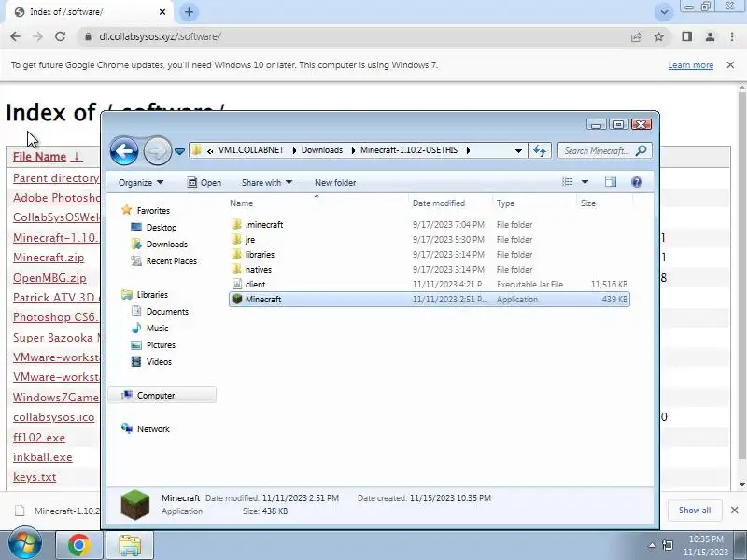Screen dimensions: 747x560
Task: Click the magnifier icon in Explorer search
Action: [641, 150]
